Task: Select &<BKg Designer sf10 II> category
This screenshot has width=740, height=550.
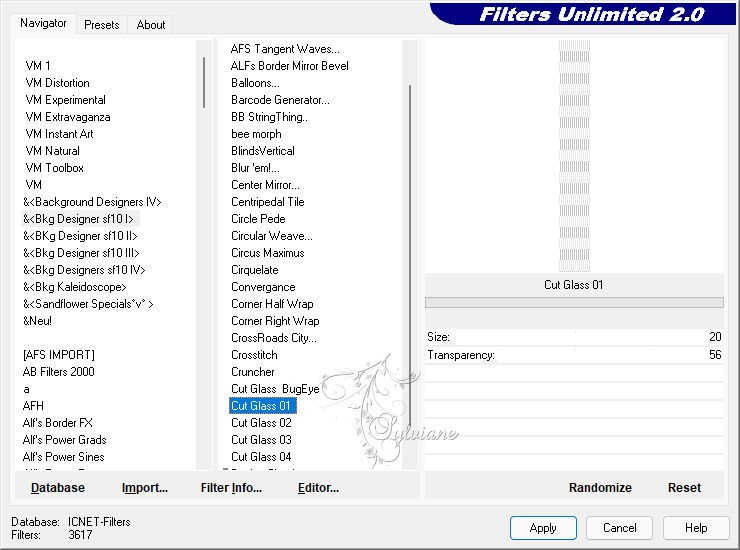Action: click(80, 236)
